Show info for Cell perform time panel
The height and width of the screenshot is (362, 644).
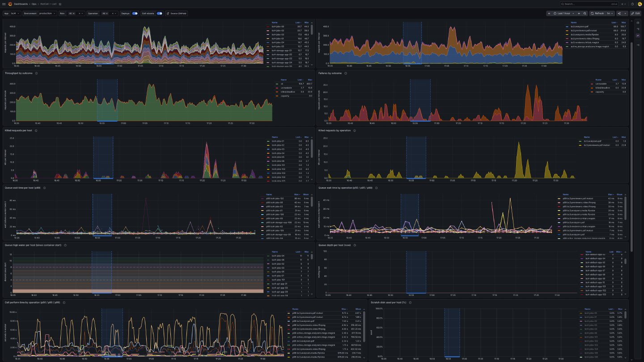(x=64, y=302)
